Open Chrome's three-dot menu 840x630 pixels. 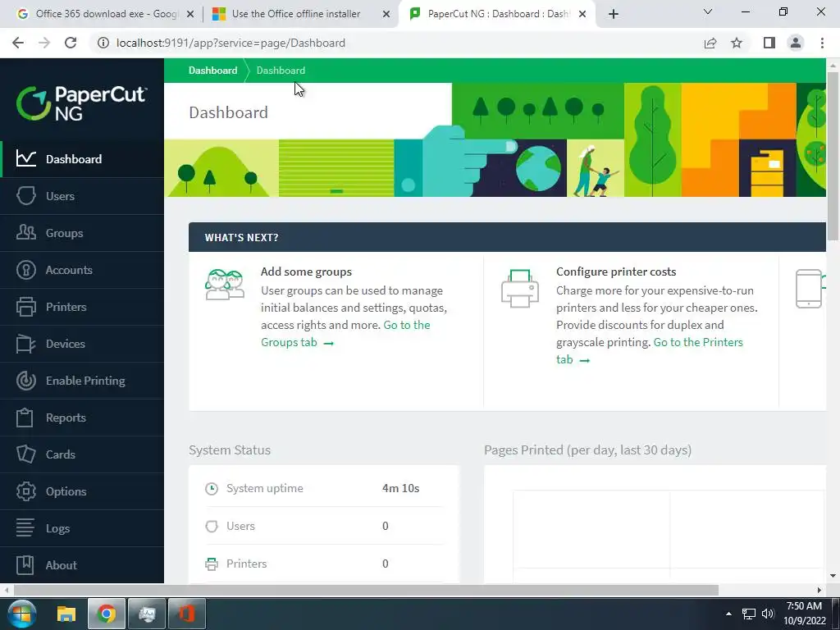pos(822,43)
